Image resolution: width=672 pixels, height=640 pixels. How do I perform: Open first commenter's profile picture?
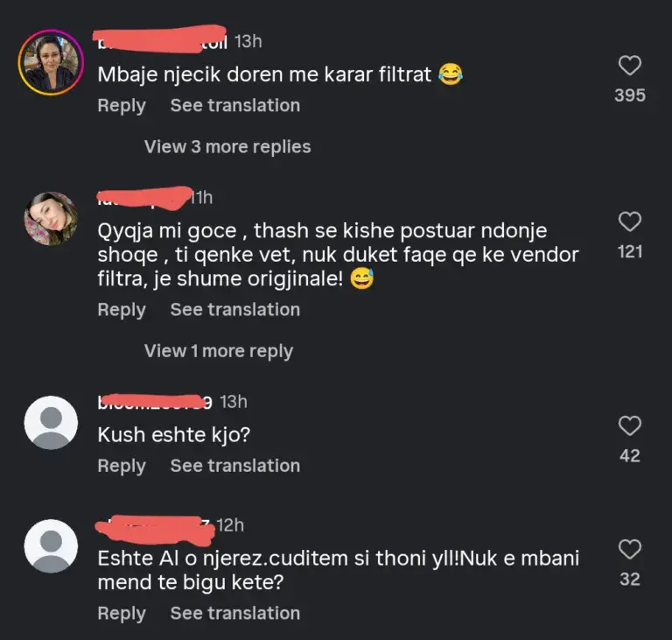pos(51,62)
